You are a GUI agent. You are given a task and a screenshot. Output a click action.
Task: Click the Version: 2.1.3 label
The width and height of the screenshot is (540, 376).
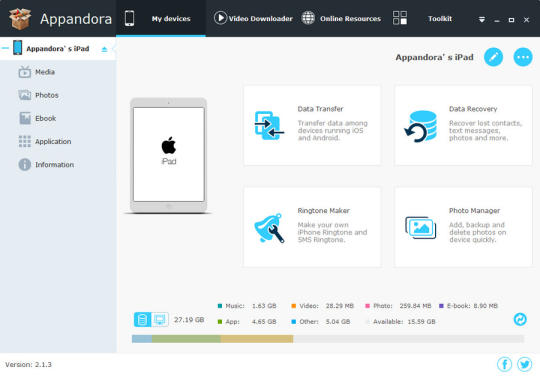[x=28, y=364]
